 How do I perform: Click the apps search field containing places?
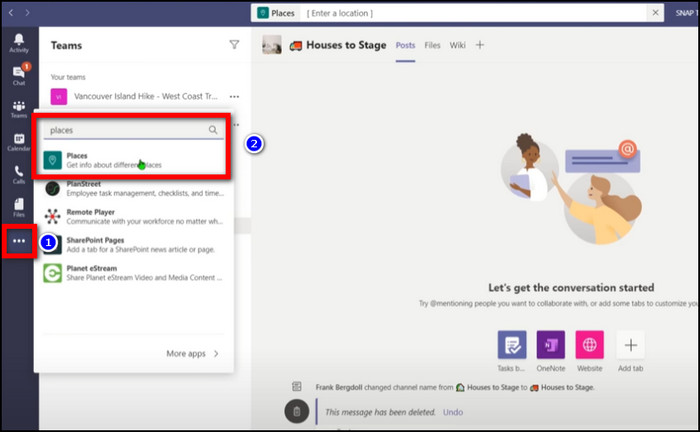pyautogui.click(x=133, y=130)
